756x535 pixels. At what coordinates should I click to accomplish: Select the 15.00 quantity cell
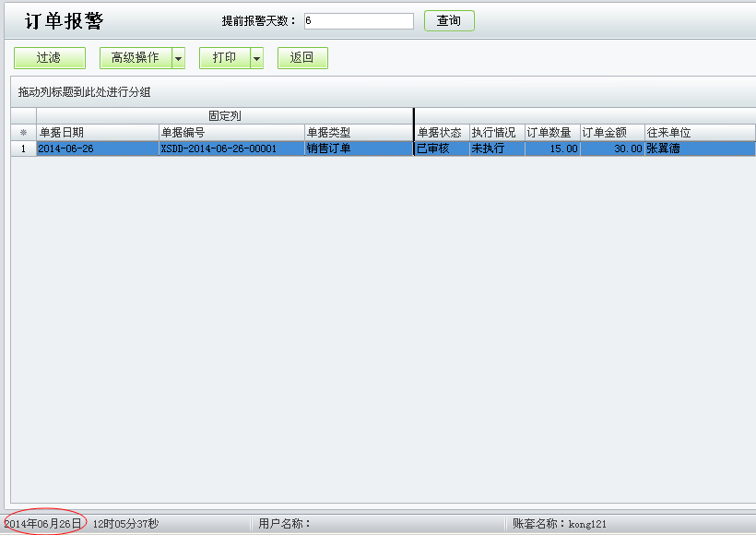pyautogui.click(x=552, y=149)
